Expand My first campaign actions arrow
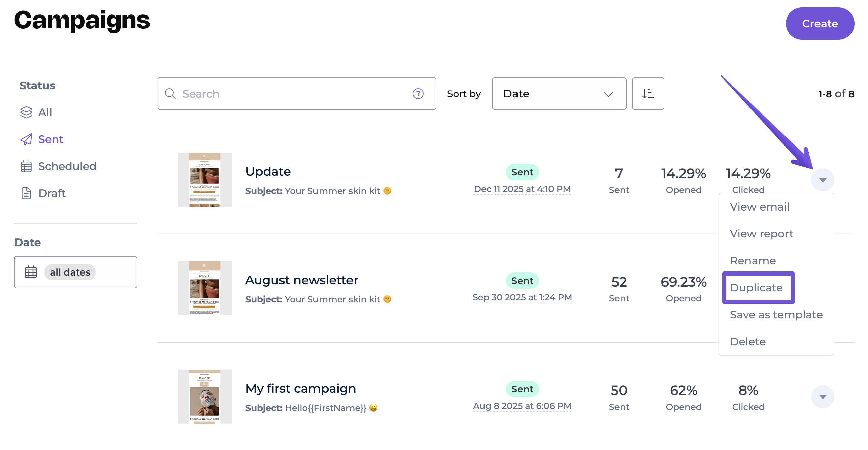 tap(823, 397)
